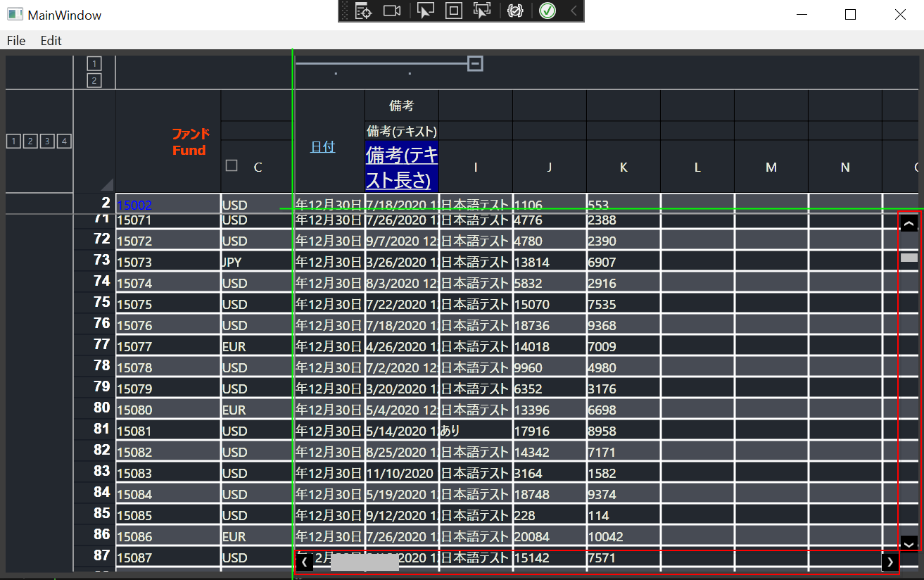Click the 日付 header link
Screen dimensions: 924x580
323,147
